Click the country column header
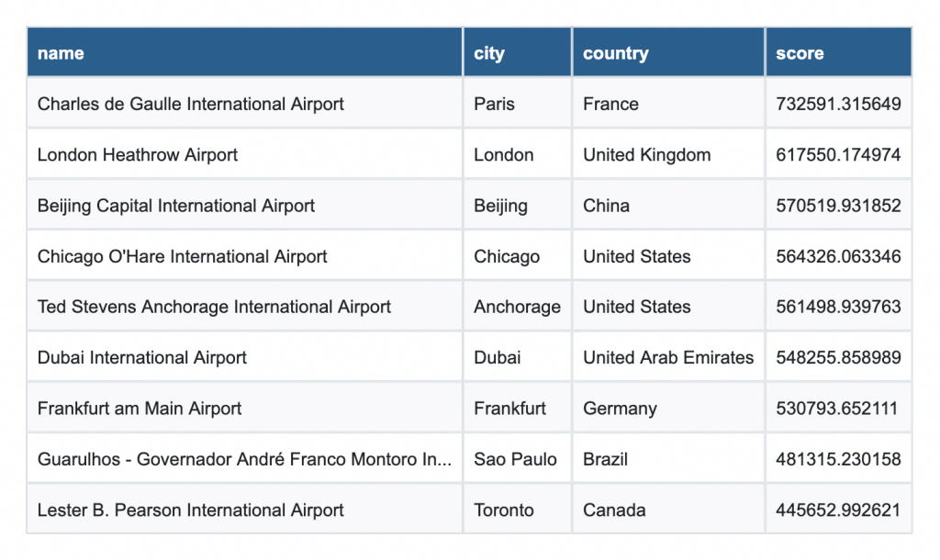 point(615,53)
